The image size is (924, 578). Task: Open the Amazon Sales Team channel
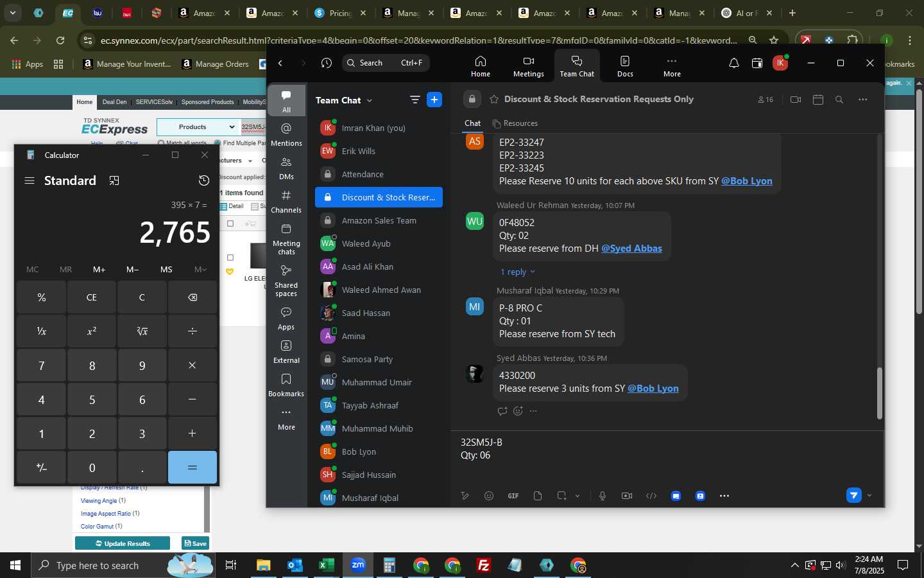[x=379, y=220]
